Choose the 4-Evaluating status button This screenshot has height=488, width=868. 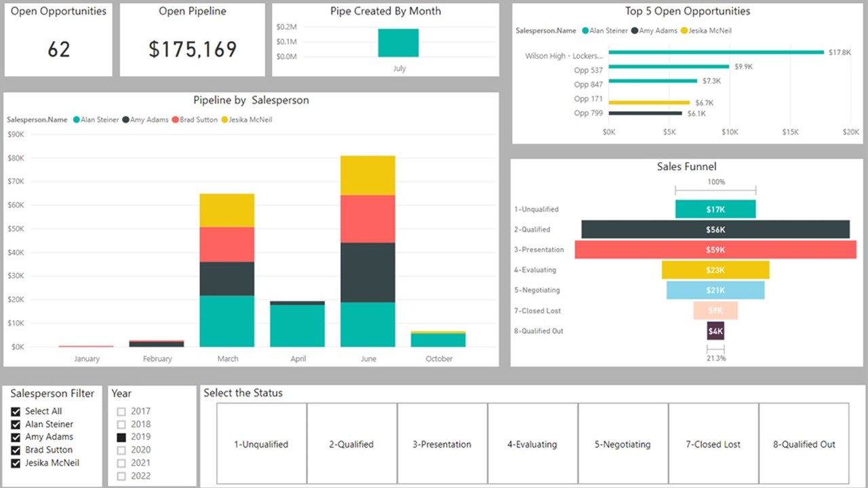pos(532,445)
